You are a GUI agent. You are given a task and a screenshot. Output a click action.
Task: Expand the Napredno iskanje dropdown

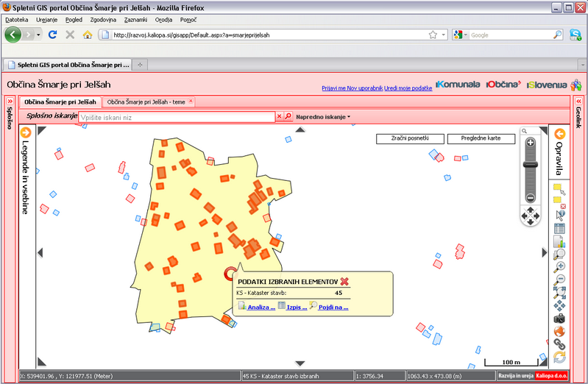click(323, 116)
